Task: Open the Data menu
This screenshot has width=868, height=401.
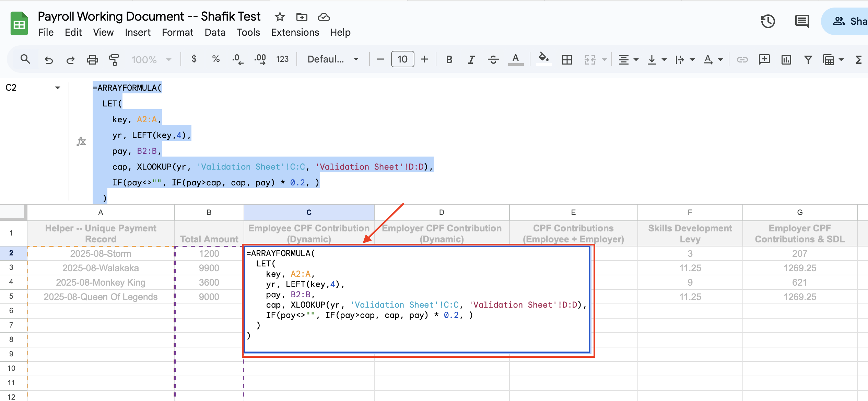Action: [x=215, y=32]
